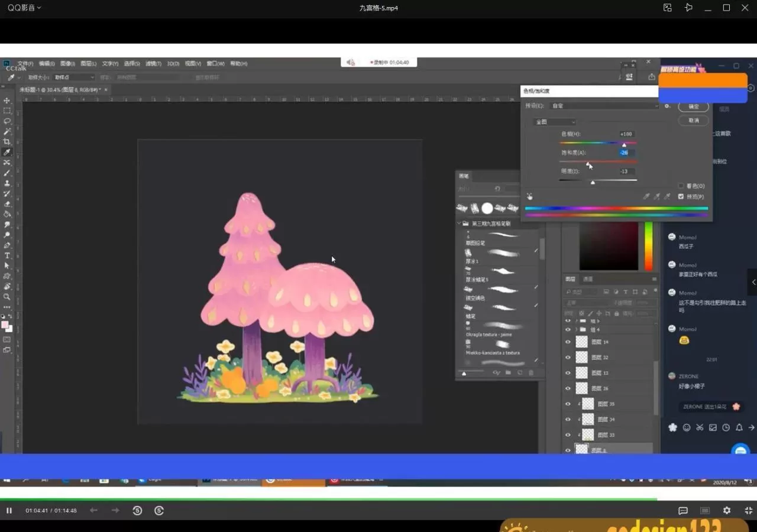Select the Move tool in Photoshop toolbar
757x532 pixels.
(7, 100)
